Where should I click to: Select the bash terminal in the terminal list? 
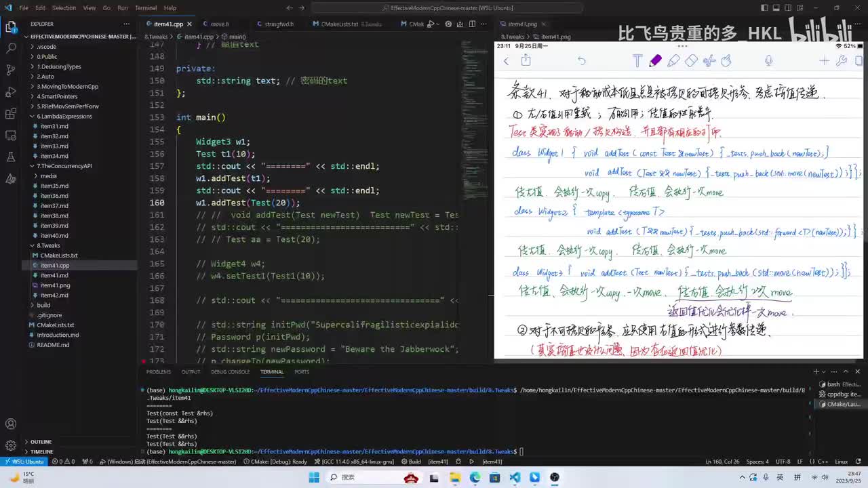point(839,384)
